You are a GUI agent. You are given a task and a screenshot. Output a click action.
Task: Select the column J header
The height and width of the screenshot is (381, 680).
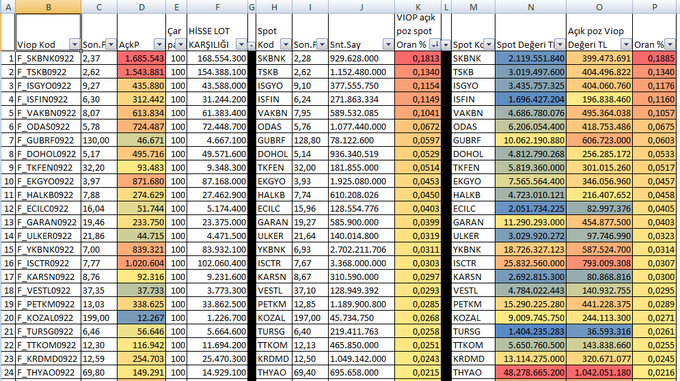click(x=361, y=7)
